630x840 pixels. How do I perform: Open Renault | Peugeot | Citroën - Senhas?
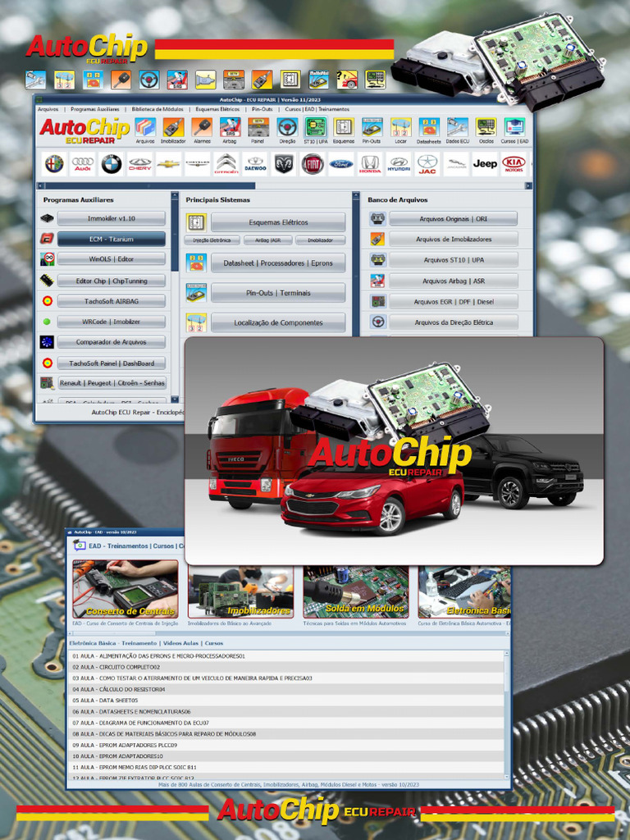point(112,383)
